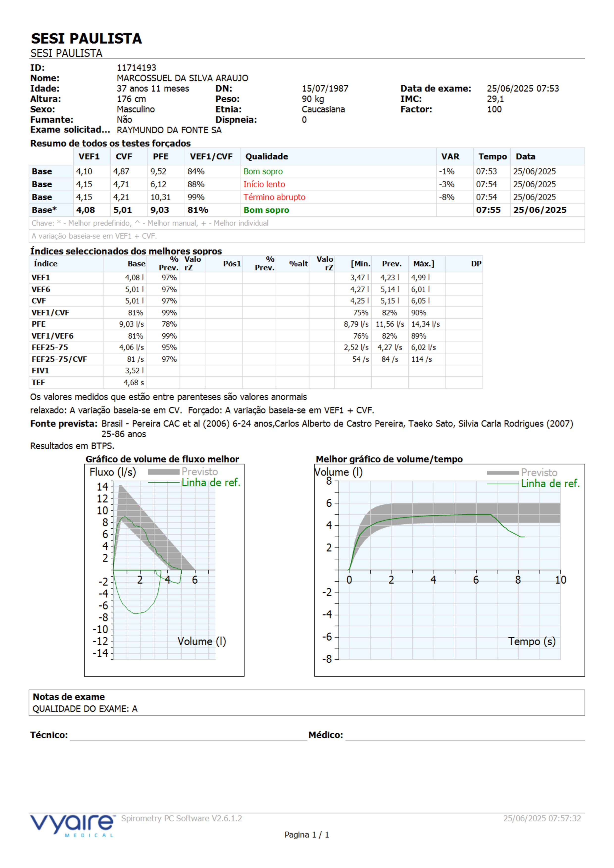Click the Notas de exame box
Viewport: 614px width, 868px height.
[307, 702]
